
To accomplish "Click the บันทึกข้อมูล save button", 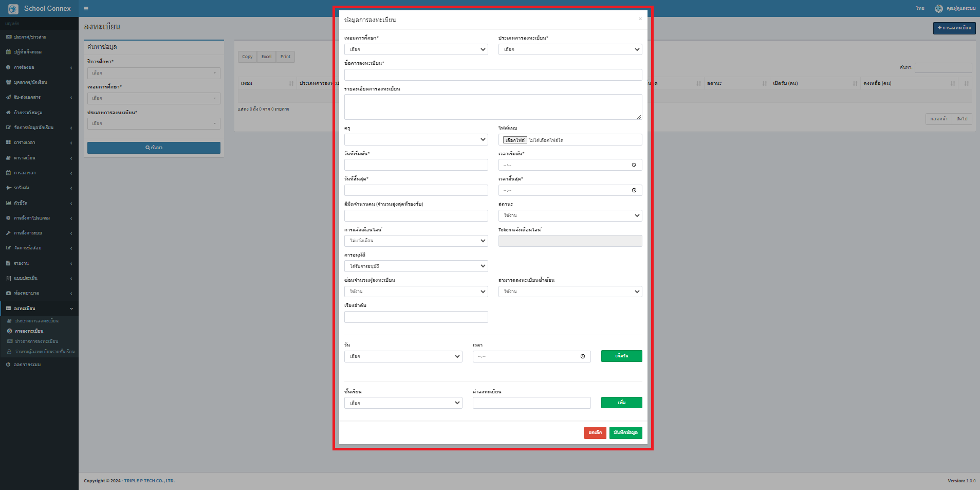I will [x=625, y=433].
